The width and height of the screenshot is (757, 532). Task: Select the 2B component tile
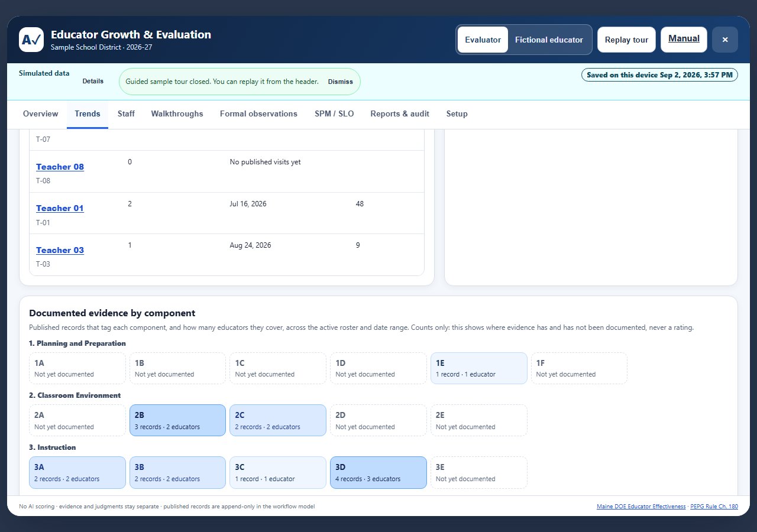click(x=177, y=420)
